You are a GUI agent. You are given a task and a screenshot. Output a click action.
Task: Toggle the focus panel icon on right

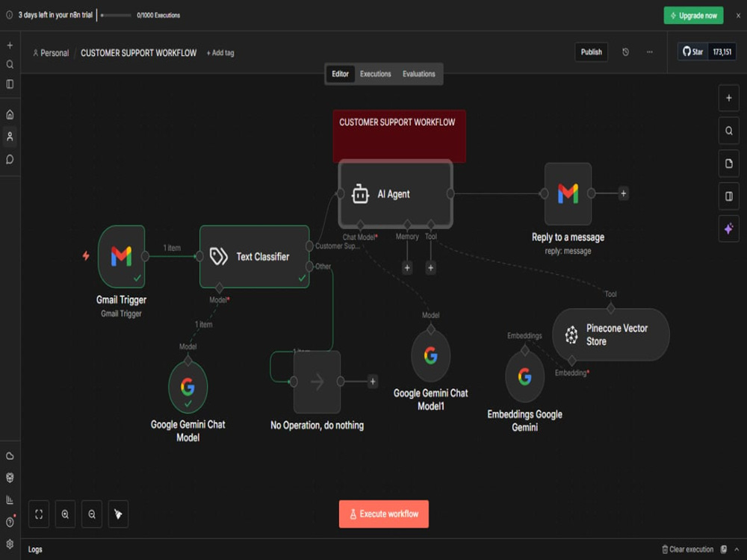[728, 196]
